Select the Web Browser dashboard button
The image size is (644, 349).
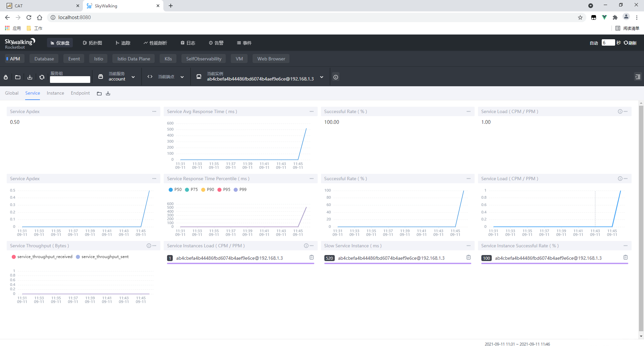pyautogui.click(x=271, y=59)
